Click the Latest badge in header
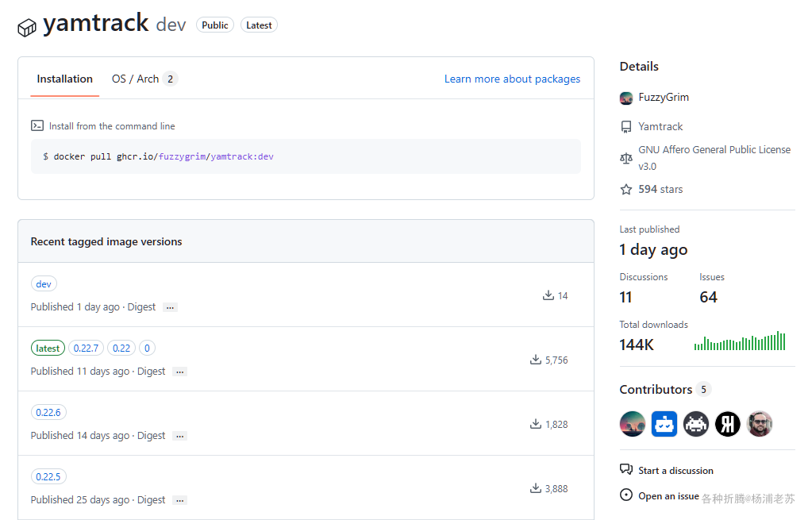Image resolution: width=812 pixels, height=520 pixels. click(x=259, y=25)
